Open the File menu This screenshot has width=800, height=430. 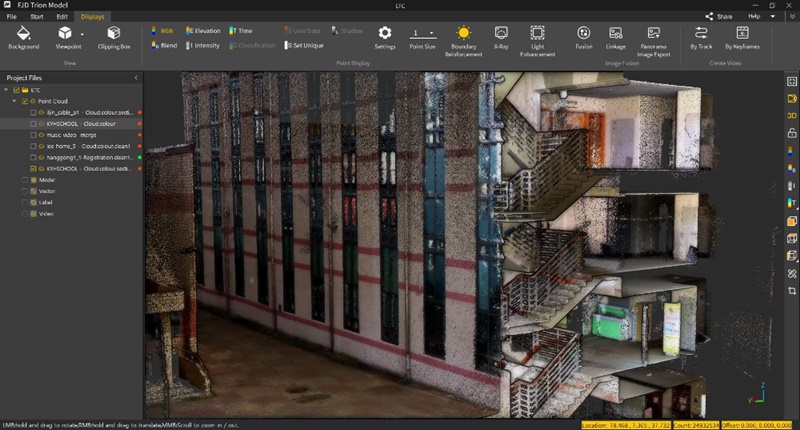pyautogui.click(x=11, y=16)
